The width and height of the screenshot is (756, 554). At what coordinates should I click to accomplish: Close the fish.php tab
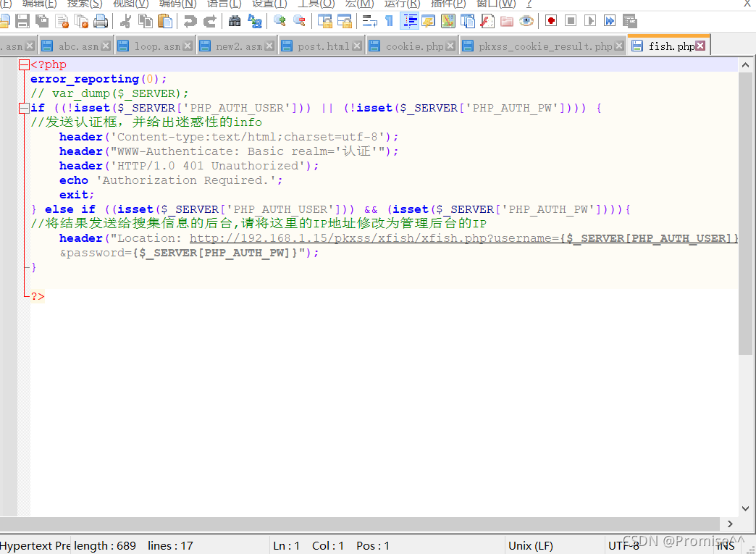[700, 46]
